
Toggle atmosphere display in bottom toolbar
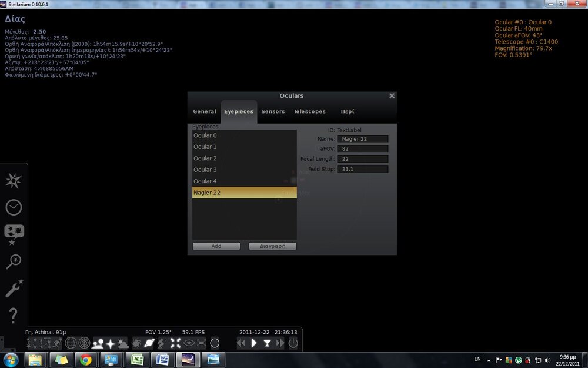pos(123,343)
